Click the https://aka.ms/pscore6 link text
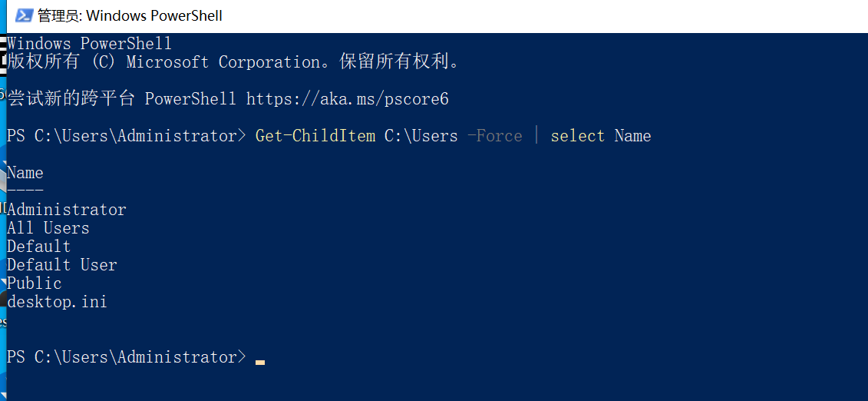 [347, 99]
